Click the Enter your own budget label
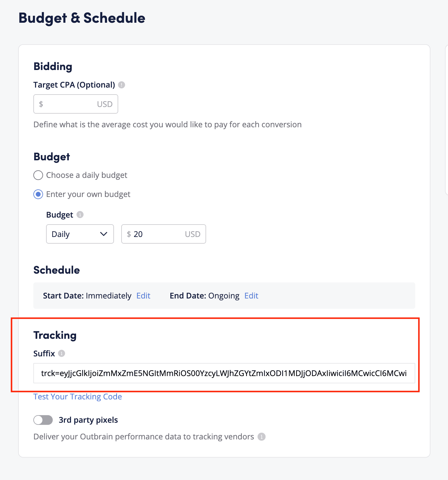The image size is (448, 480). pos(88,194)
